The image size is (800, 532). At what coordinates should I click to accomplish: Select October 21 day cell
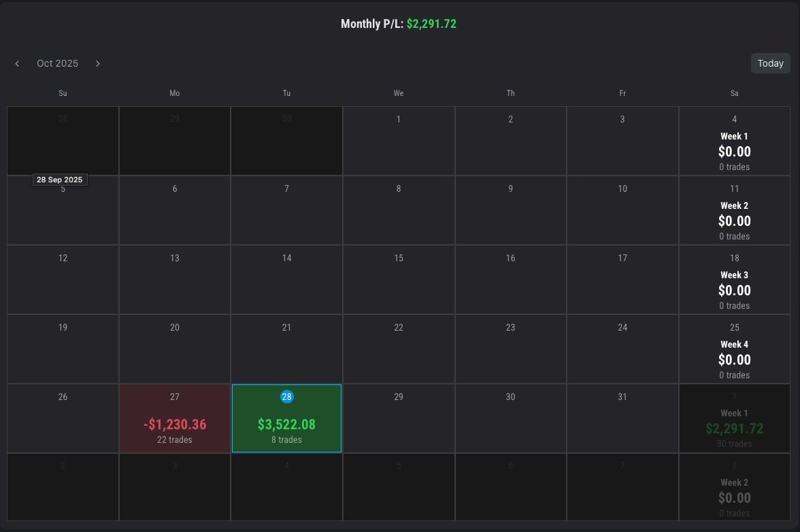point(287,349)
